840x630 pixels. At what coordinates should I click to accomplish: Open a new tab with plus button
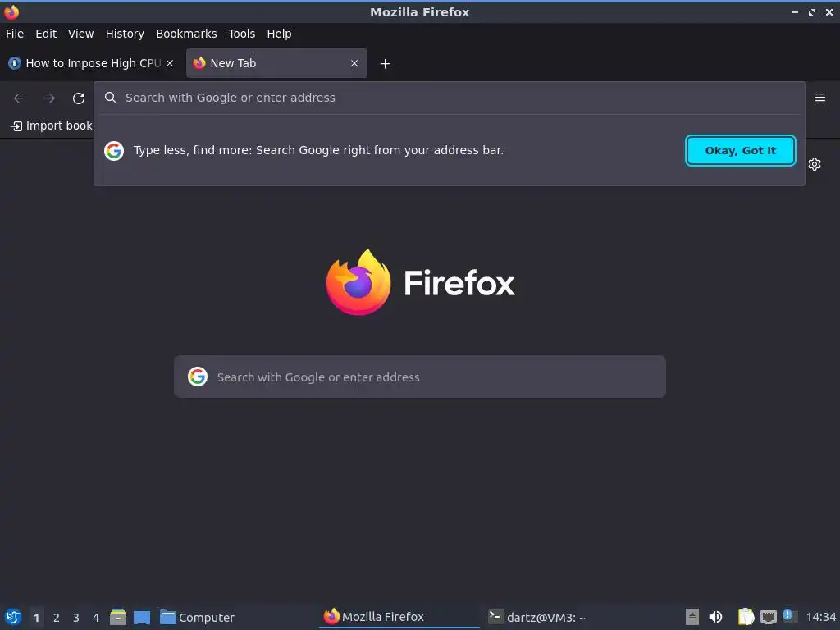pos(385,64)
